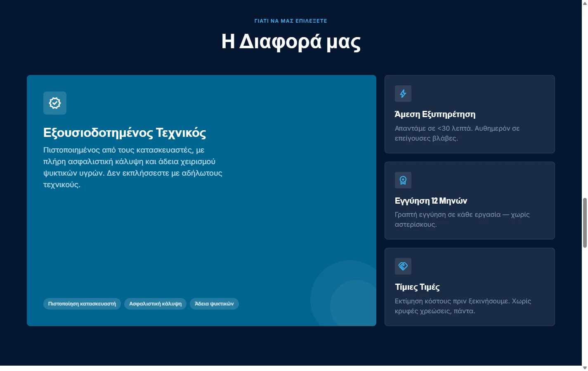Click the Άμεση Εξυπηρέτηση card title
Viewport: 588px width, 371px height.
[435, 115]
